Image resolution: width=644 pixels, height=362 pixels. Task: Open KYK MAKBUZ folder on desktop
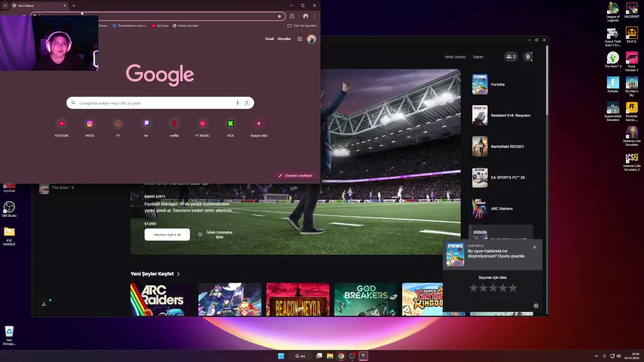tap(9, 236)
